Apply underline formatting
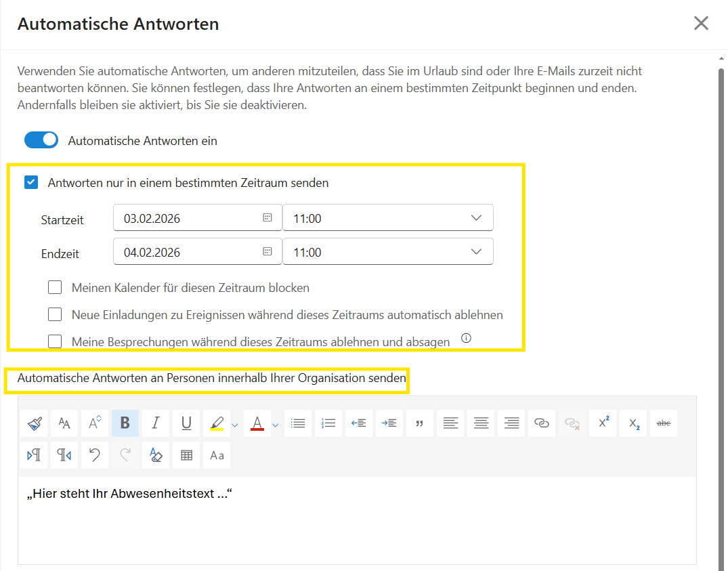This screenshot has width=728, height=571. click(186, 423)
